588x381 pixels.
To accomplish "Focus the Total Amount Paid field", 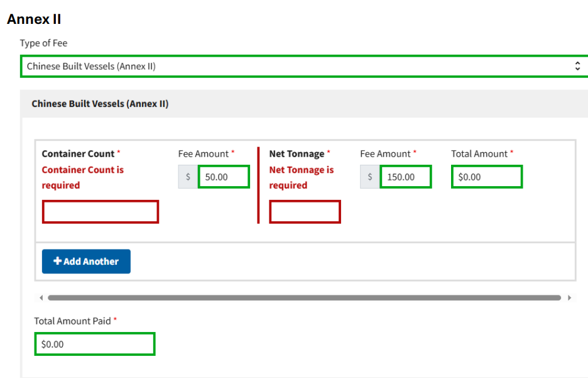I will [x=95, y=344].
